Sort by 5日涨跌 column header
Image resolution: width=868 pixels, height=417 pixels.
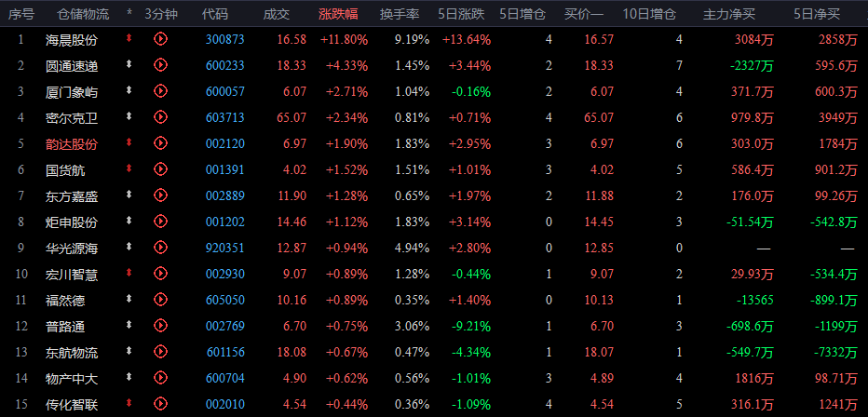point(461,14)
